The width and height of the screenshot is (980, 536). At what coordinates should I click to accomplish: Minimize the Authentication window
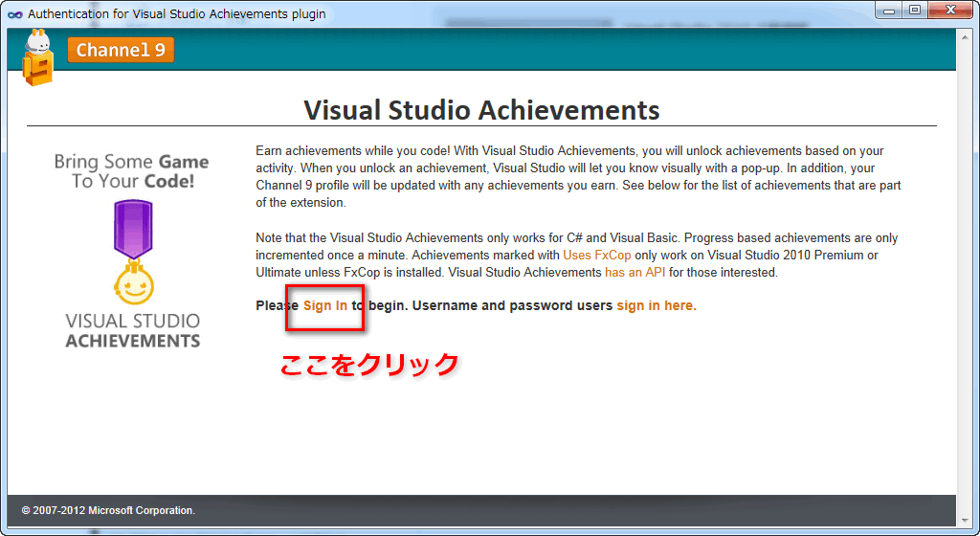pyautogui.click(x=889, y=11)
